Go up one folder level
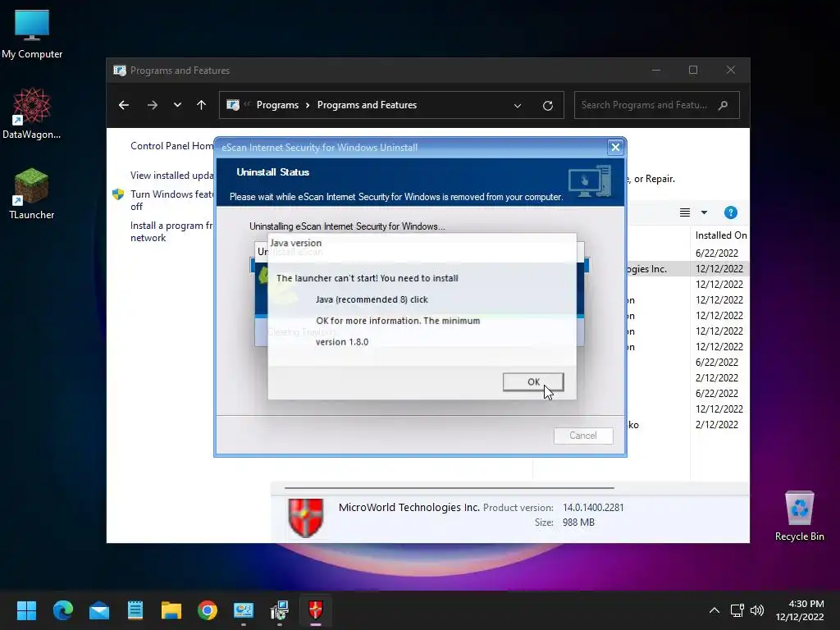Screen dimensions: 840x630 point(201,105)
